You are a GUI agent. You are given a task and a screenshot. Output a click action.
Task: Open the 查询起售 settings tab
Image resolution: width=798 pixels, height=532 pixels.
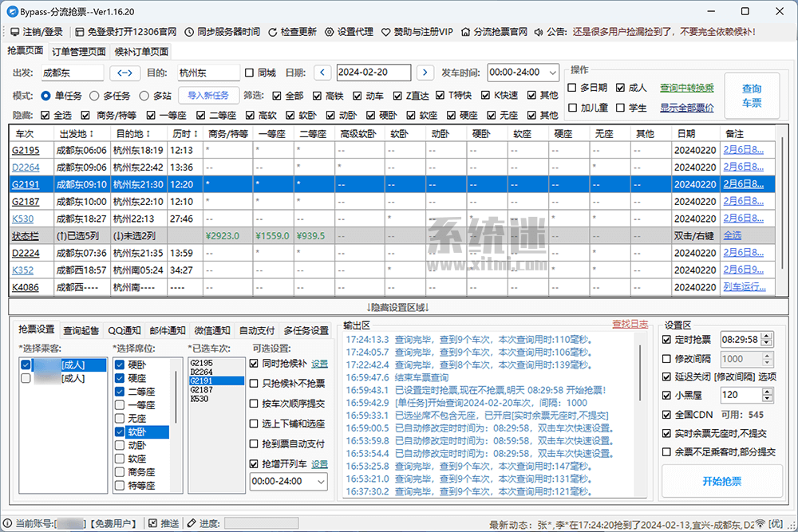[81, 330]
